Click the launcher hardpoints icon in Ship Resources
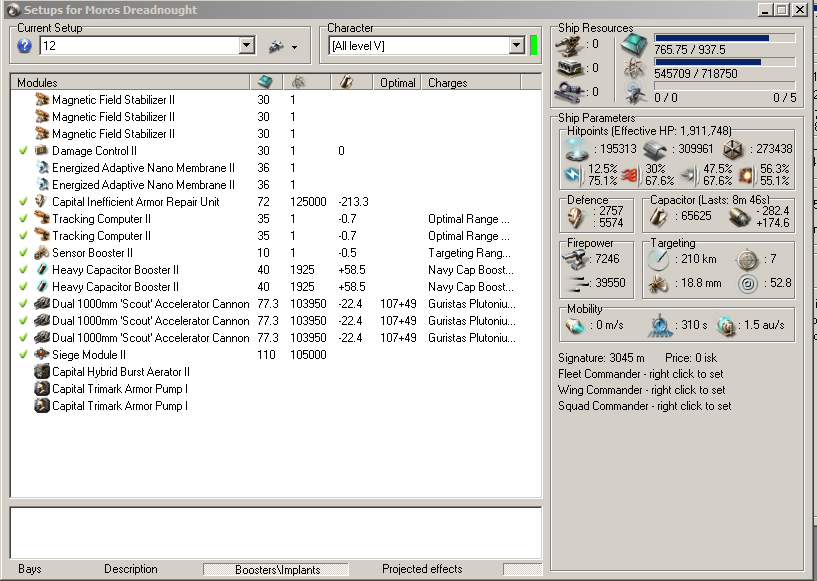 [569, 68]
